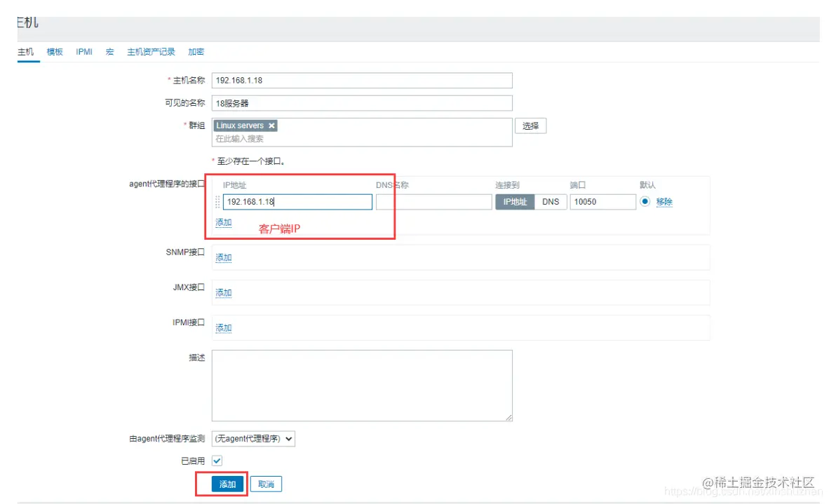Screen dimensions: 829x504
Task: Open the 模板 tab
Action: click(55, 52)
